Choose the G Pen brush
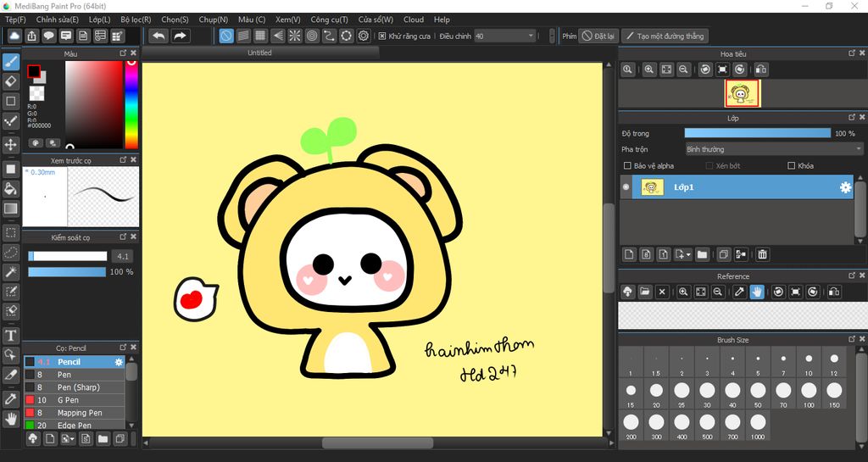The width and height of the screenshot is (868, 462). (75, 400)
